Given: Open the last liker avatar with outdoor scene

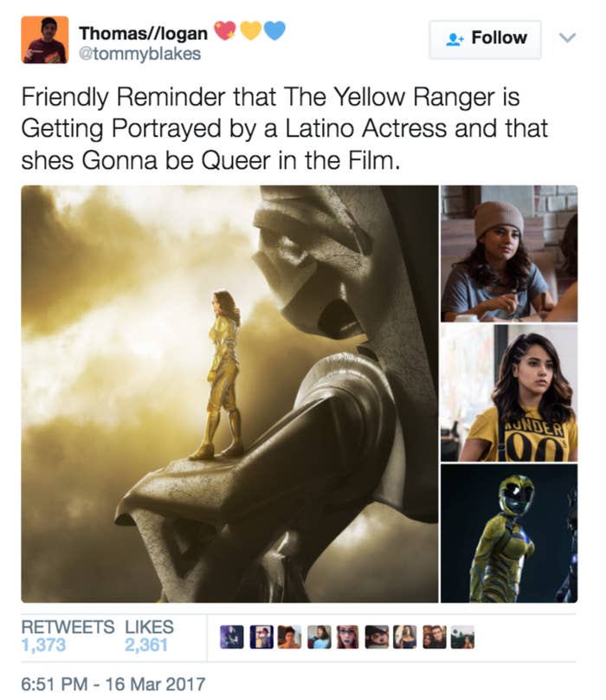Looking at the screenshot, I should [x=463, y=637].
